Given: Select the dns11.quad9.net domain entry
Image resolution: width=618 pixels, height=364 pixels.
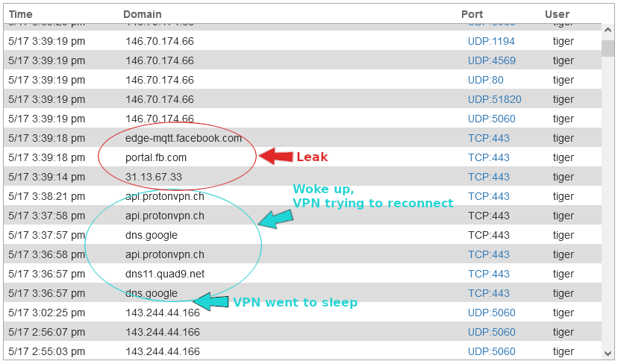Looking at the screenshot, I should (165, 274).
